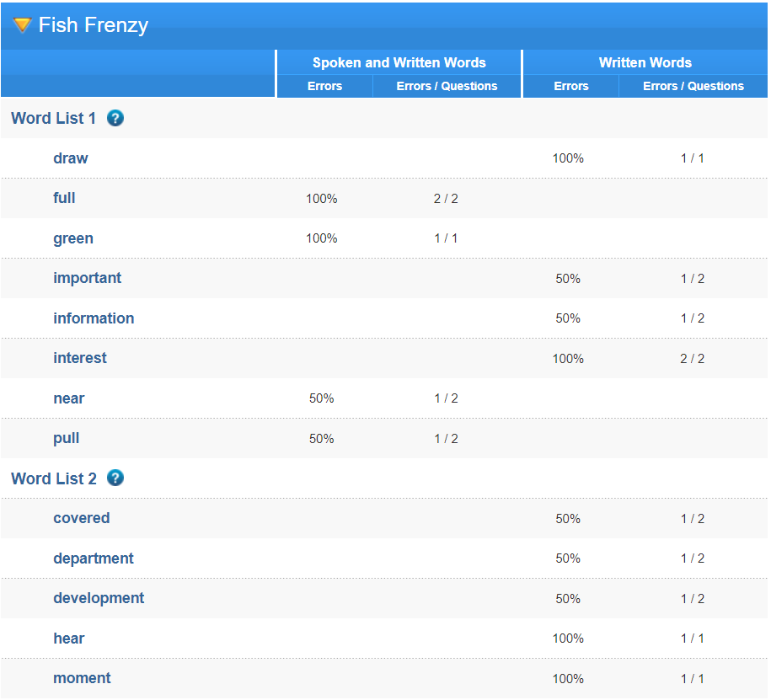This screenshot has width=771, height=700.
Task: Click the 100% error value for interest
Action: point(568,359)
